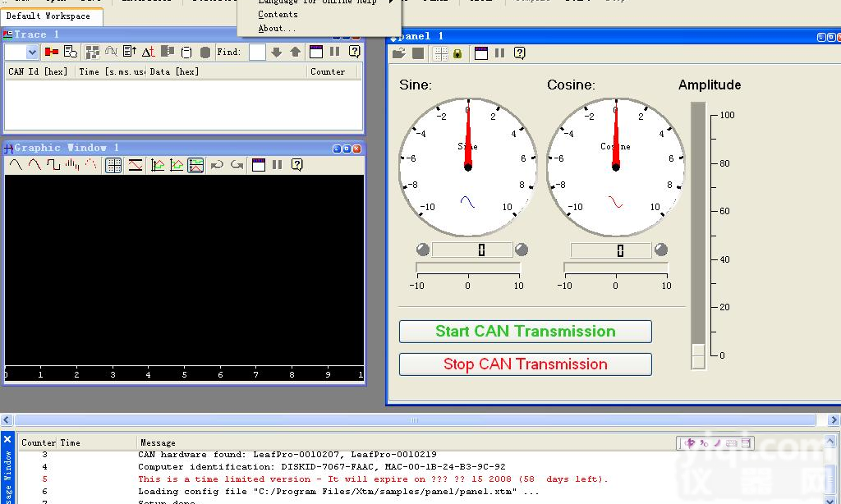841x504 pixels.
Task: Open help for Graphic Window 1
Action: click(x=296, y=165)
